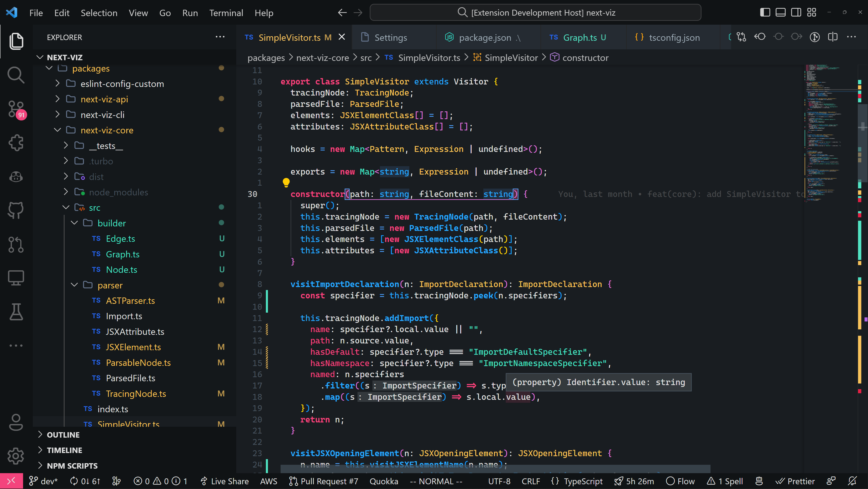Open the Manage gear menu
This screenshot has height=489, width=868.
tap(16, 456)
